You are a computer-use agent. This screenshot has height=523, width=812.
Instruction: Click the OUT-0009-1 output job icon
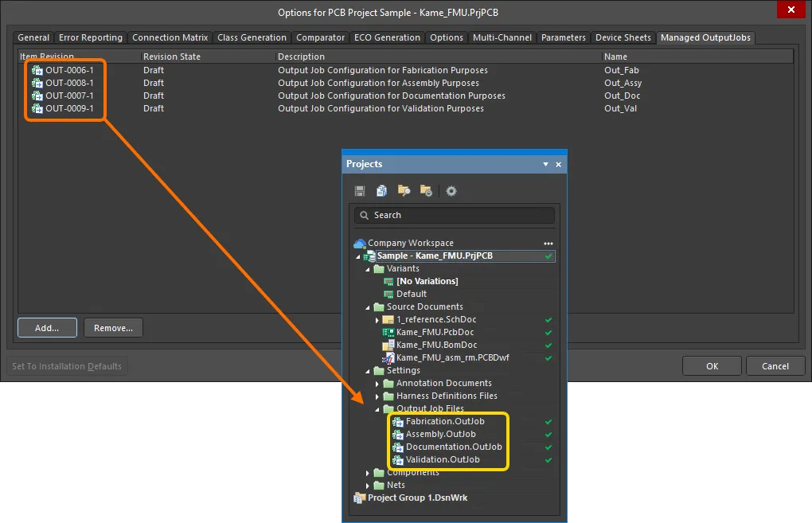(x=37, y=108)
